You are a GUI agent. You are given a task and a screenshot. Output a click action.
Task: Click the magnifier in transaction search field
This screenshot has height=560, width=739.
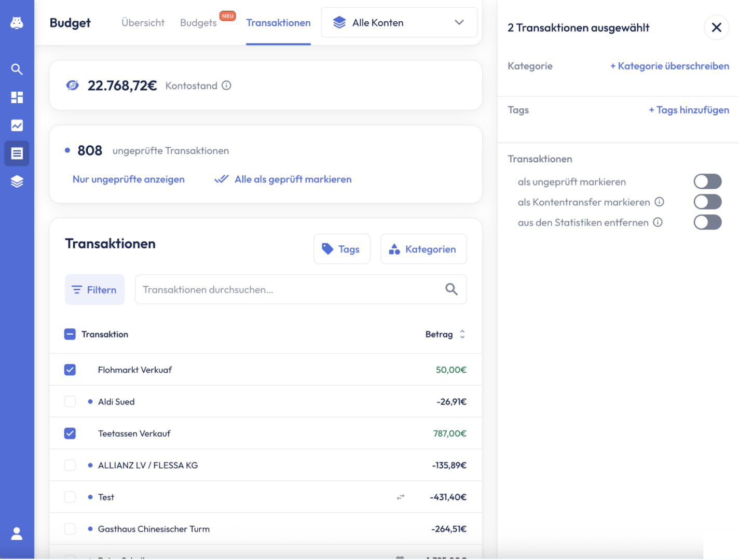tap(451, 289)
